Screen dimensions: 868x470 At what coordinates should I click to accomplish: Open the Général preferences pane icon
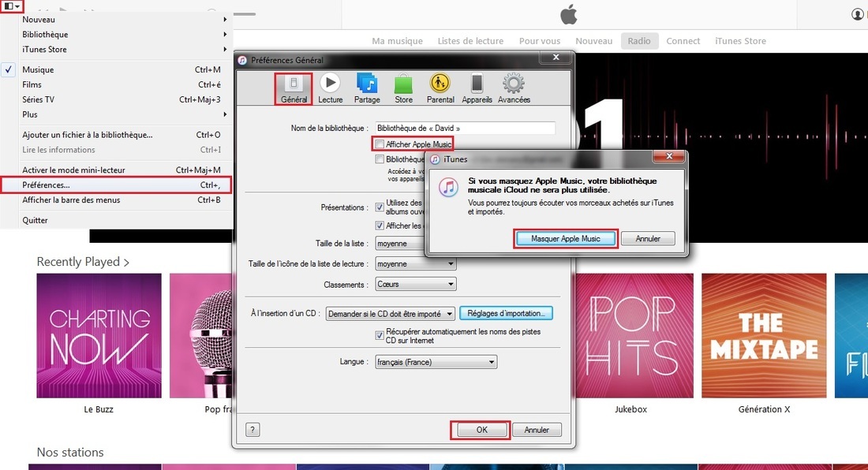coord(294,88)
